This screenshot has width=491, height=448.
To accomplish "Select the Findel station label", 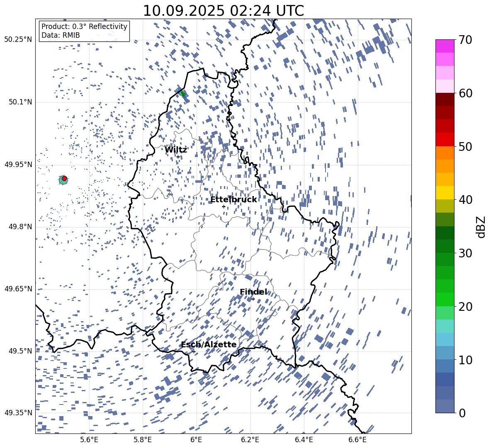I will [x=253, y=292].
